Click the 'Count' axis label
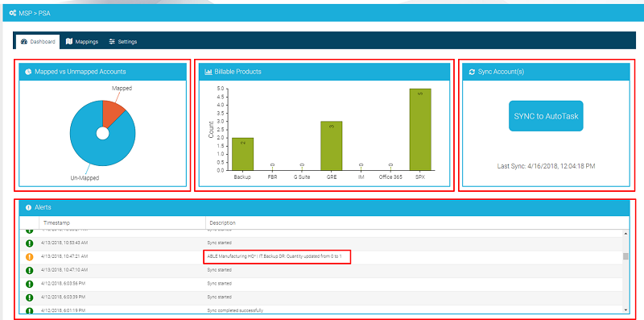Screen dimensions: 644x320 pyautogui.click(x=211, y=129)
